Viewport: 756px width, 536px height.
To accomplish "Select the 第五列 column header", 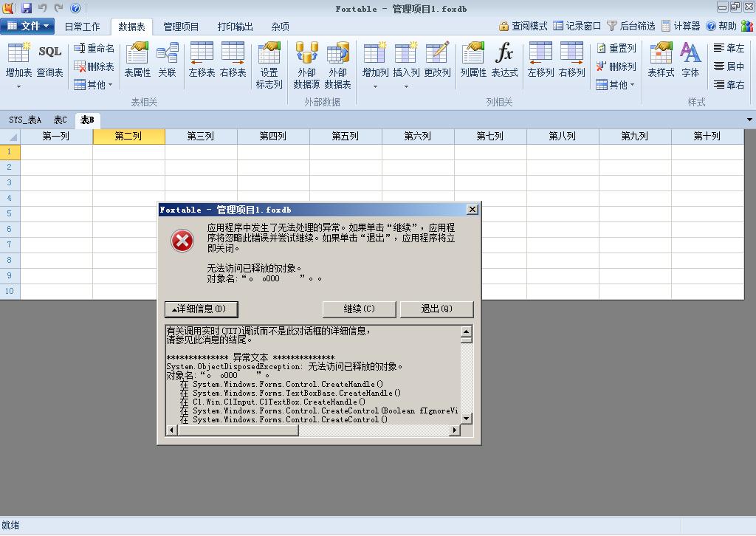I will tap(346, 137).
